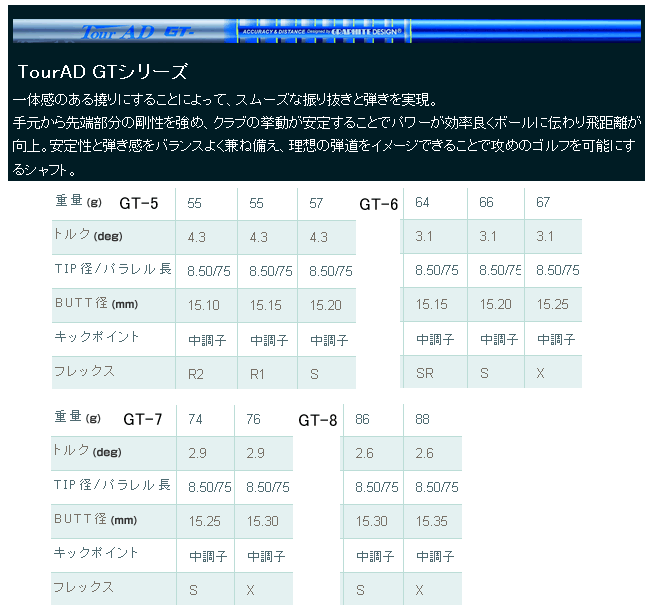Select the 'GT-6' model label

pyautogui.click(x=378, y=204)
